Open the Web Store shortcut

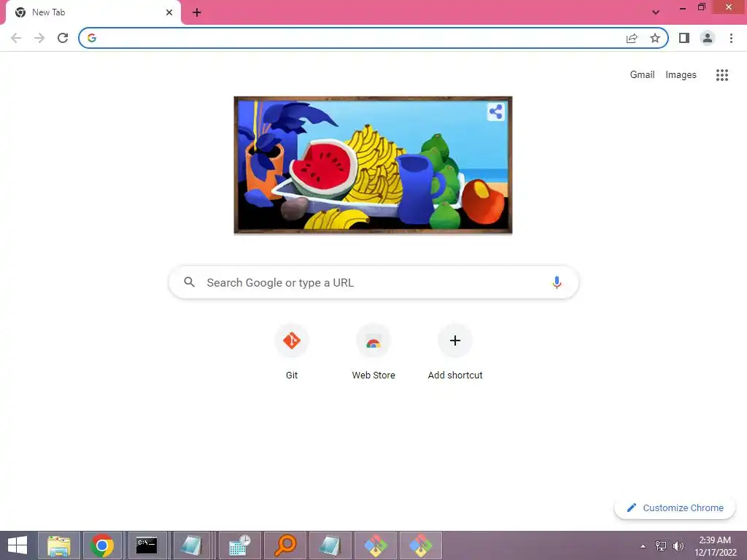[x=373, y=352]
